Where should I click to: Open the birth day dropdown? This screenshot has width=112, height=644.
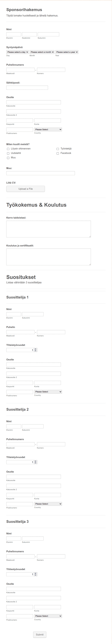(x=18, y=52)
